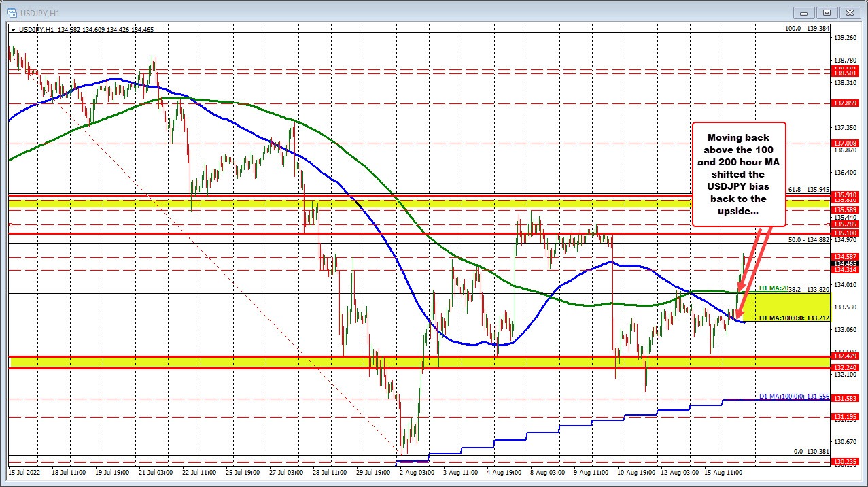Expand the OHLC data line triangle next to USDJPY.H1
Viewport: 868px width, 487px height.
[14, 29]
